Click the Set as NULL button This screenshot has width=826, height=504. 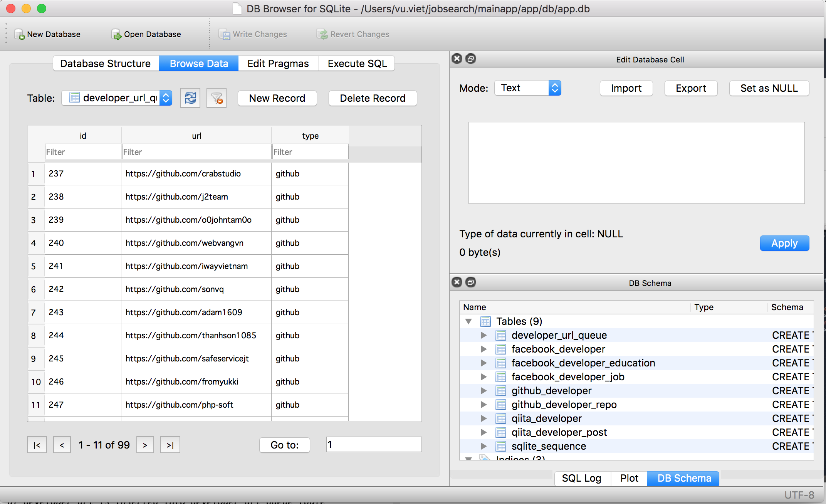click(x=769, y=88)
